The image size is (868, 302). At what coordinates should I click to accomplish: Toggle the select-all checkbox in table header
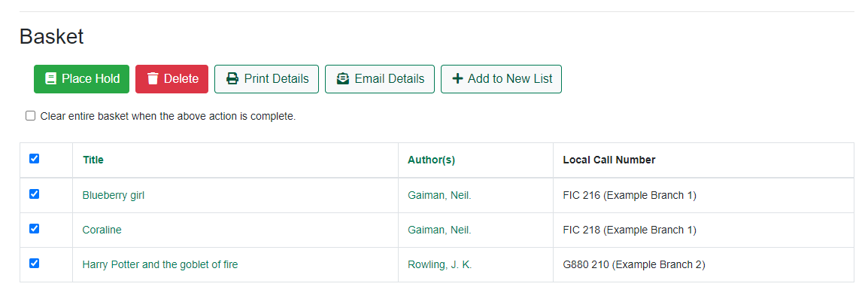[34, 159]
